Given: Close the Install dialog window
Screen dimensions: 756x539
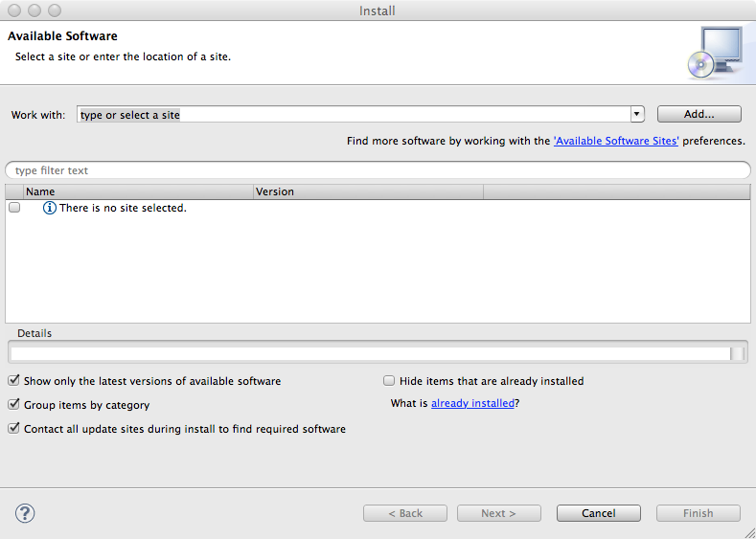Looking at the screenshot, I should click(x=13, y=11).
